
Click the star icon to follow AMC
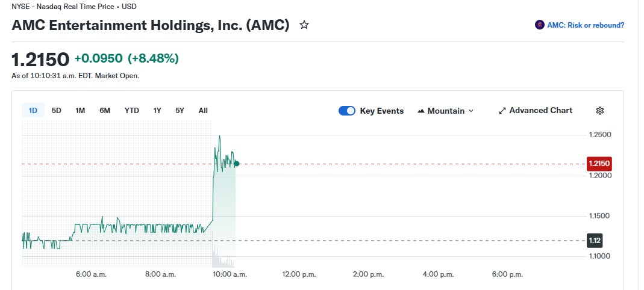tap(304, 25)
